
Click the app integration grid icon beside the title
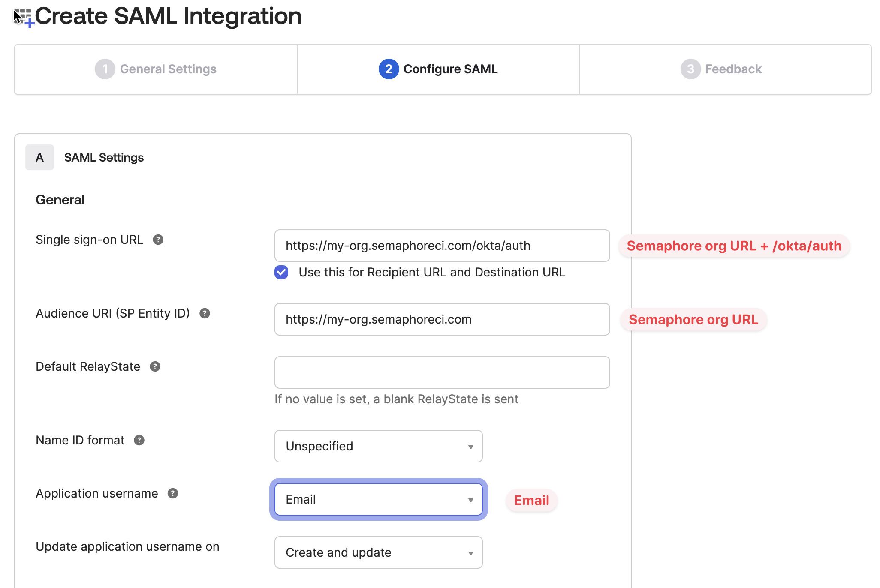(24, 18)
